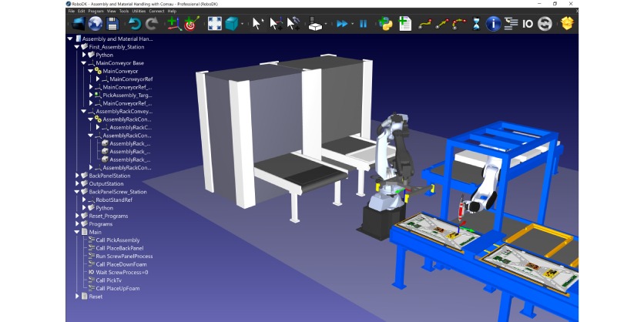Open the collision check dropdown arrow
Screen dimensions: 644x322
[326, 24]
